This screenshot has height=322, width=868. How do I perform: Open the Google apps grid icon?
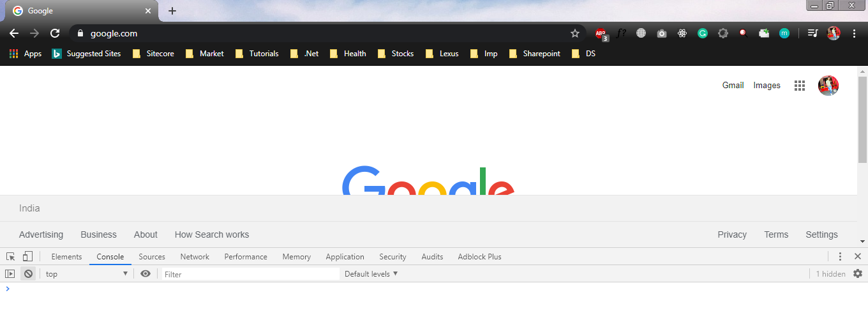(x=799, y=86)
